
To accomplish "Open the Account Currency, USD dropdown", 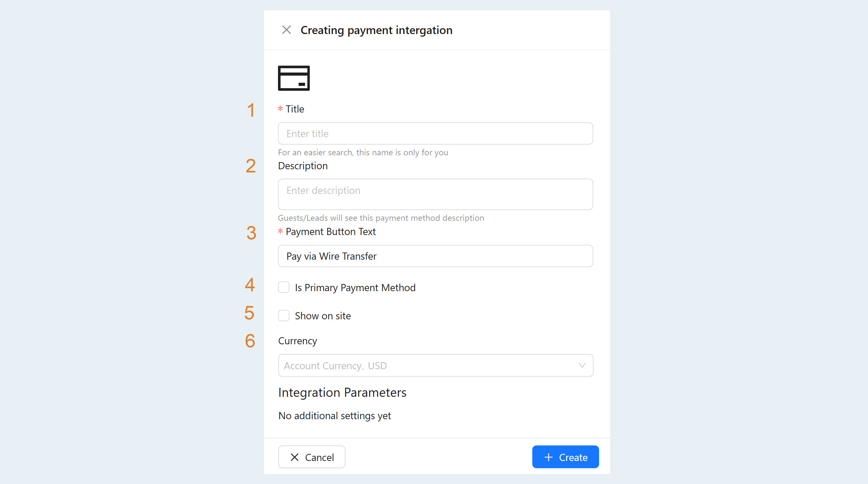I will 435,365.
